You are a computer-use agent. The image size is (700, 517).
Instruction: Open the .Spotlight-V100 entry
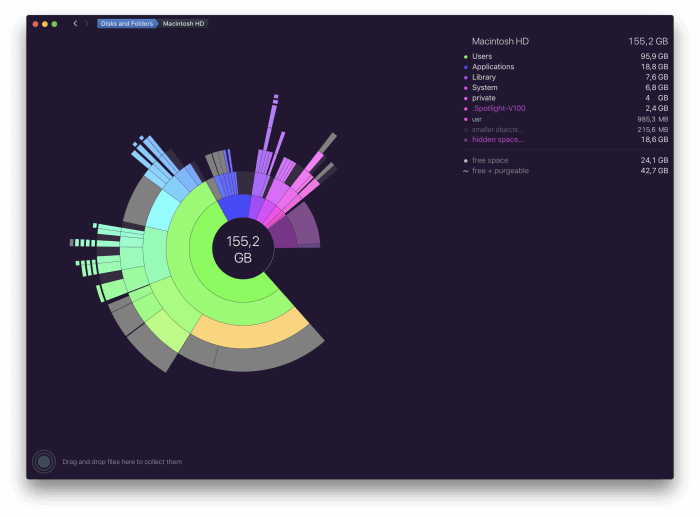click(566, 108)
